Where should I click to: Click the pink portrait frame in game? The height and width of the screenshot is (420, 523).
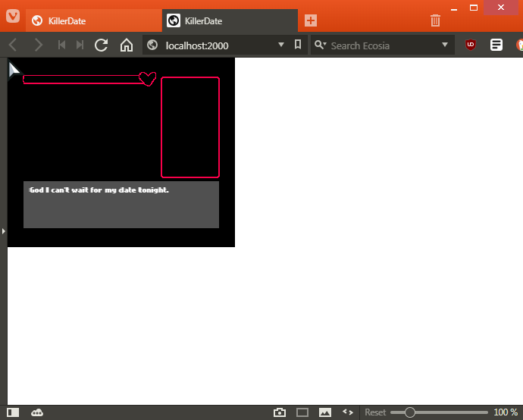[x=190, y=127]
